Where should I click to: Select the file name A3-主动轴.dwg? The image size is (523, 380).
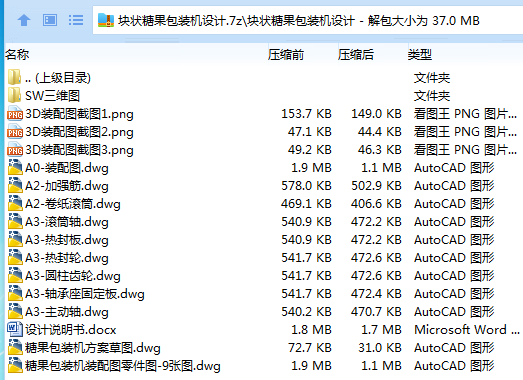pos(67,312)
